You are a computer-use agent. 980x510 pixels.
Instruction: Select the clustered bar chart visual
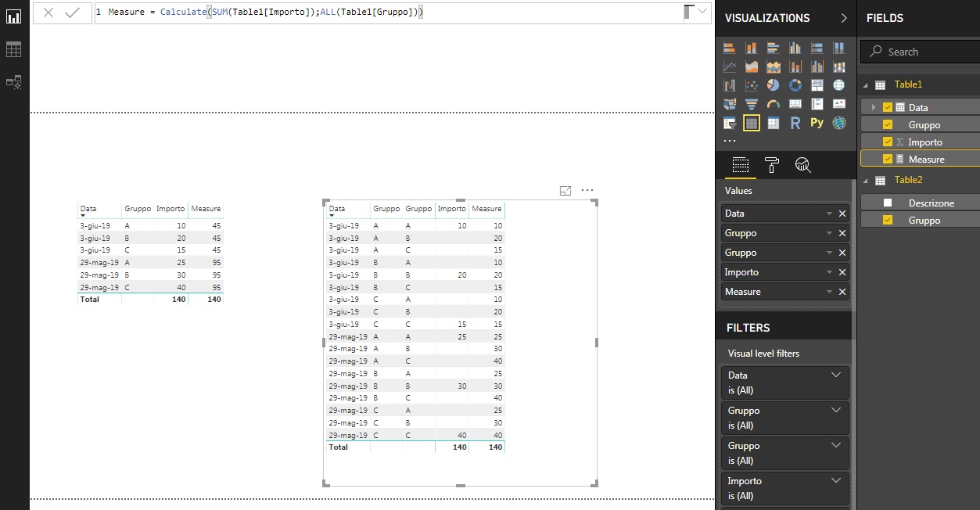click(x=774, y=48)
